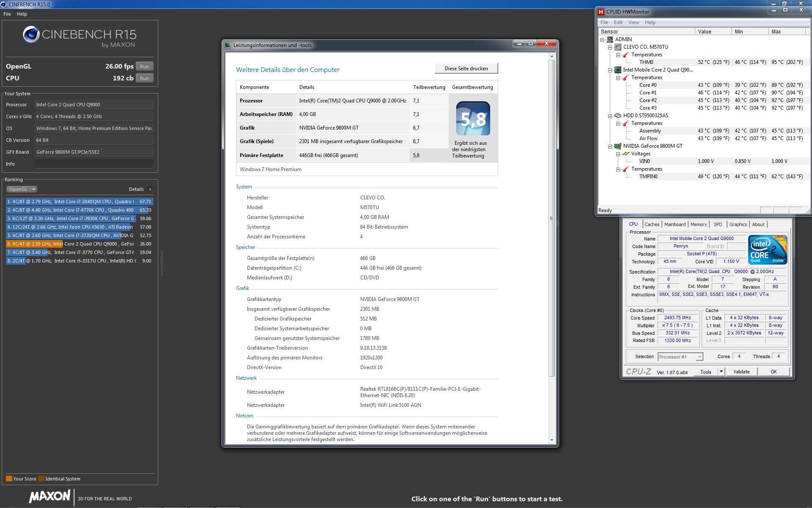Click the Info input field in Cinebench
Viewport: 812px width, 508px height.
tap(93, 164)
